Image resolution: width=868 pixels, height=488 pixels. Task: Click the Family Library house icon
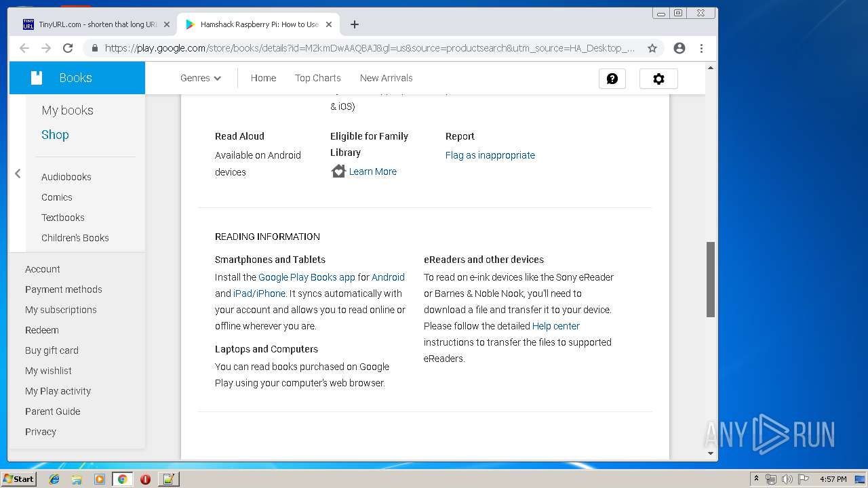click(338, 171)
